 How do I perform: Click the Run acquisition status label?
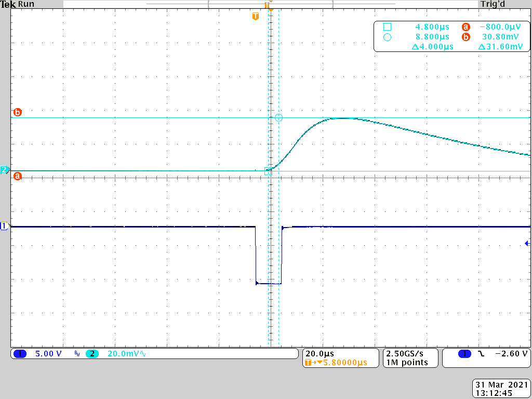tap(26, 4)
